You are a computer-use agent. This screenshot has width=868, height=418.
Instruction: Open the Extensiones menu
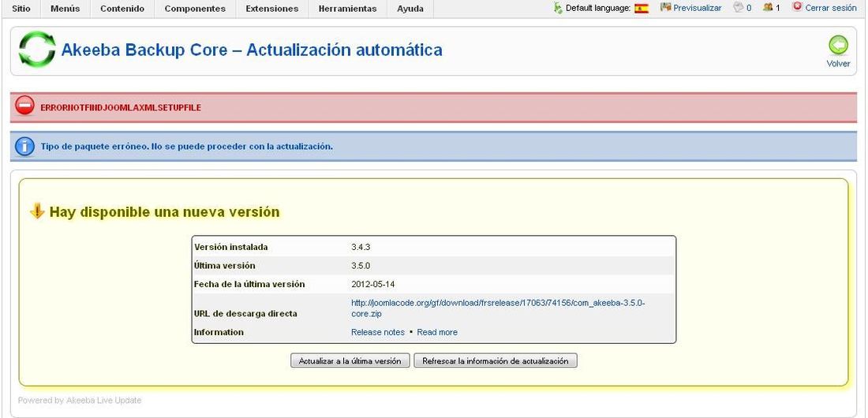tap(271, 9)
